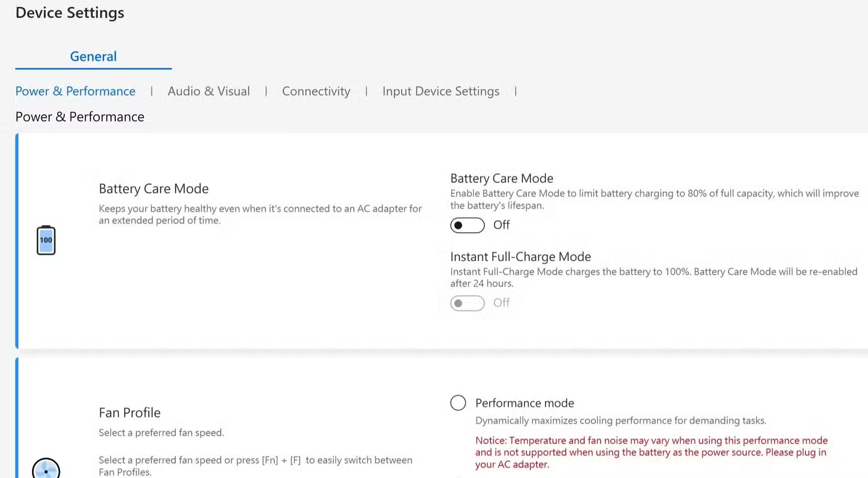Open Input Device Settings
Image resolution: width=868 pixels, height=478 pixels.
pos(441,91)
